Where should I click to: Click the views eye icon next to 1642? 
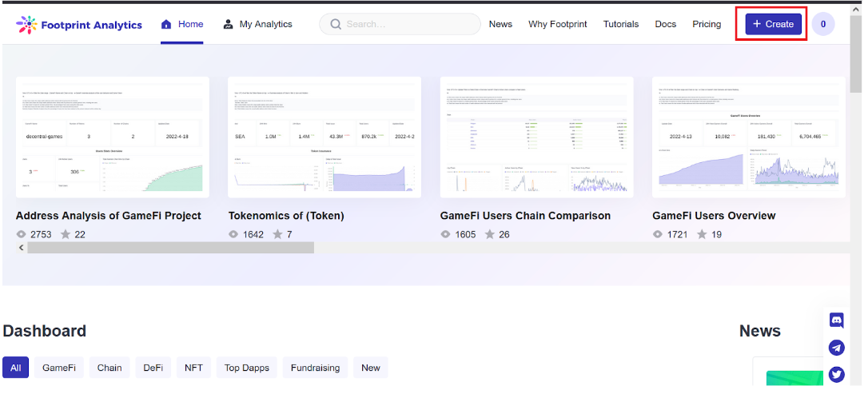click(x=233, y=235)
